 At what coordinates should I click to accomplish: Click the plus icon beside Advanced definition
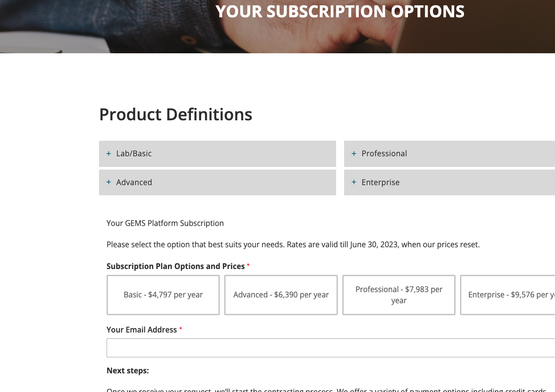(x=109, y=182)
